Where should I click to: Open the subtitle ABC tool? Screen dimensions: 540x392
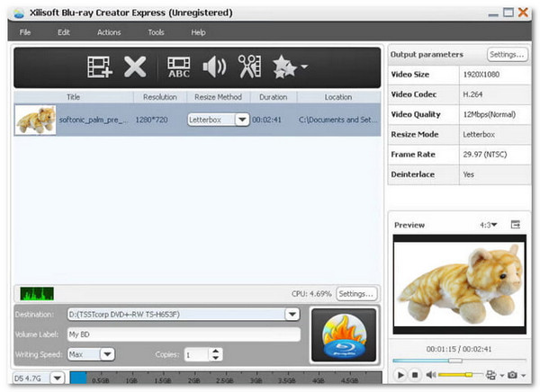tap(179, 67)
